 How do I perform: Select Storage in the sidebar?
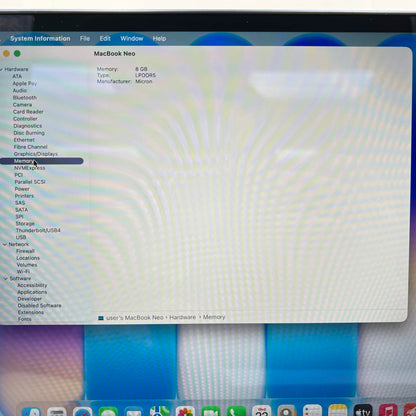coord(25,223)
